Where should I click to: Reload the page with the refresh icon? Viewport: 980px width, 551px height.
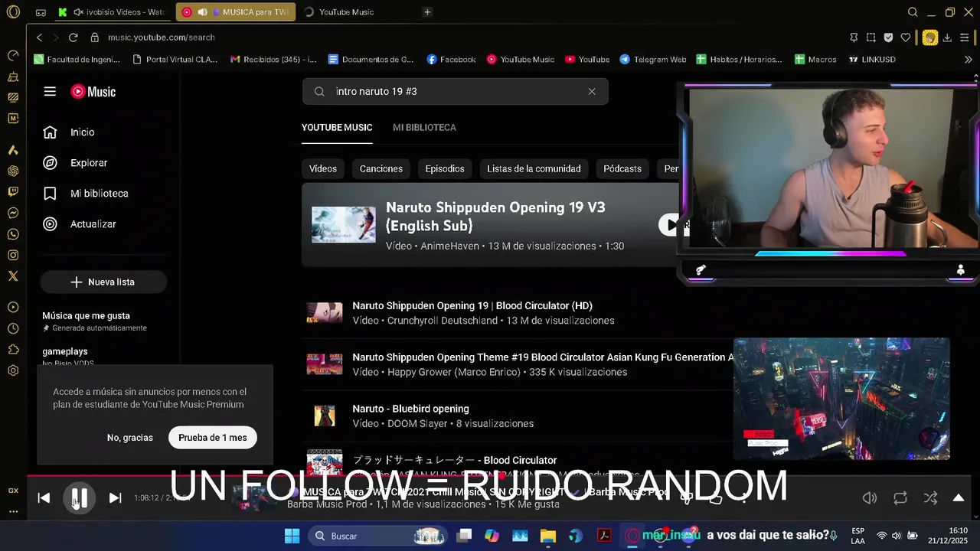pos(73,37)
